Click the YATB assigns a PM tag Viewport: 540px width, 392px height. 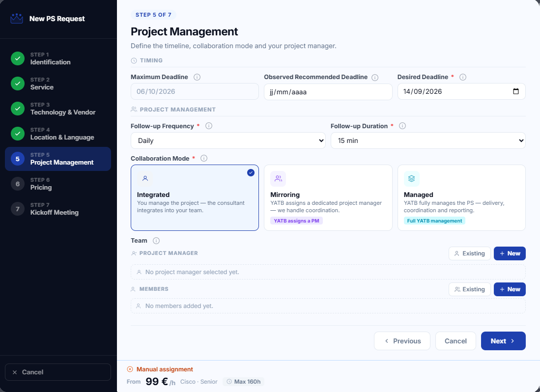pos(296,221)
